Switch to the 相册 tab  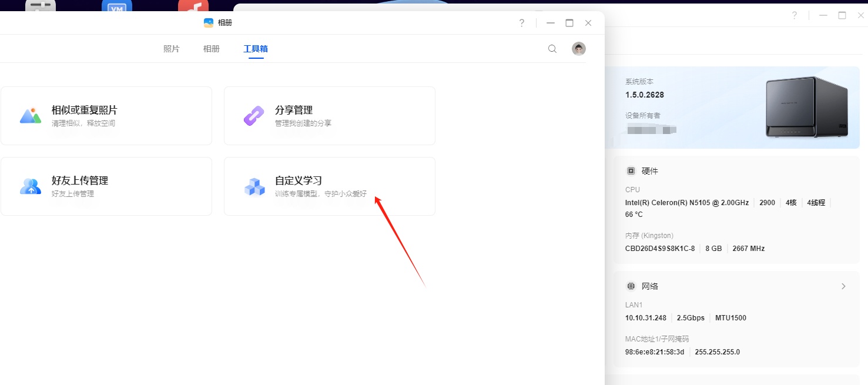pyautogui.click(x=212, y=49)
